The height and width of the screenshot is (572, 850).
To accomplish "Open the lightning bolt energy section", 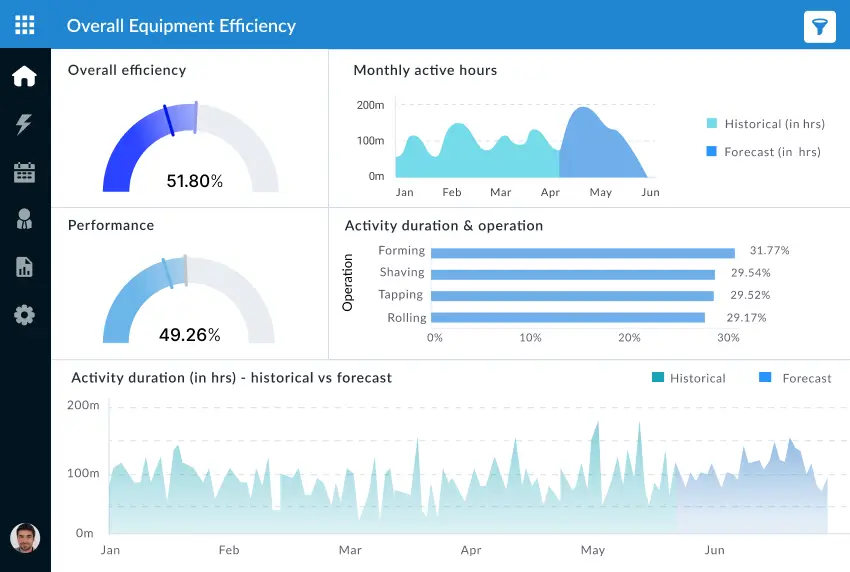I will click(25, 124).
